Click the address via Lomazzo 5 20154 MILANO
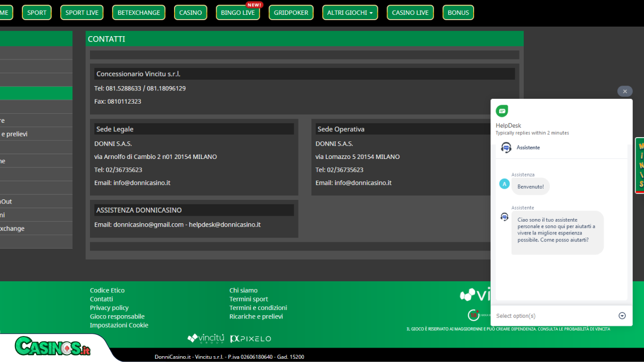Screen dimensions: 644x362 tap(358, 157)
